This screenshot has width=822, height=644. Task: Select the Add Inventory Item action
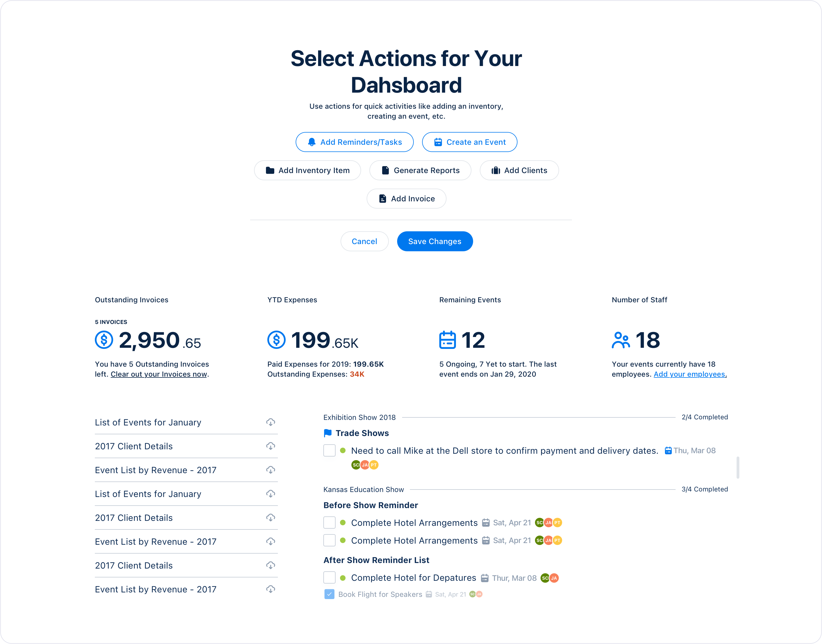(307, 170)
